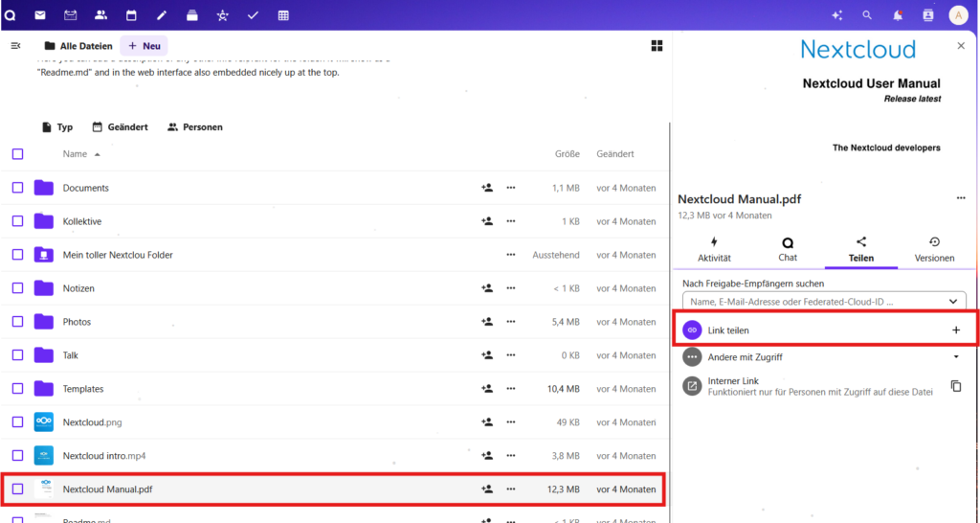Image resolution: width=980 pixels, height=523 pixels.
Task: Open the Collectives star icon
Action: (x=222, y=15)
